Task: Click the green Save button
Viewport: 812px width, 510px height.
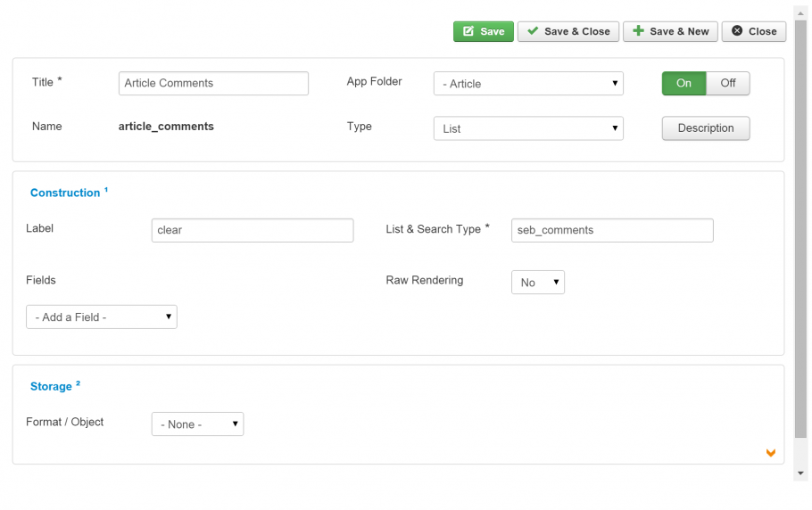Action: pyautogui.click(x=483, y=31)
